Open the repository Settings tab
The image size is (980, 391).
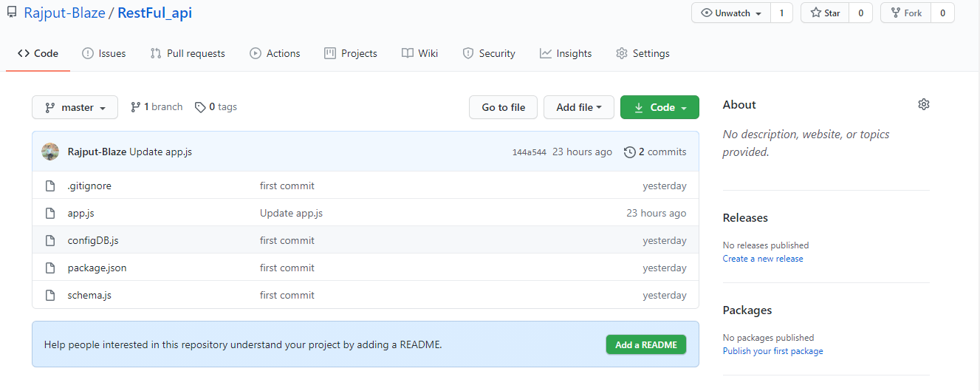pyautogui.click(x=643, y=53)
